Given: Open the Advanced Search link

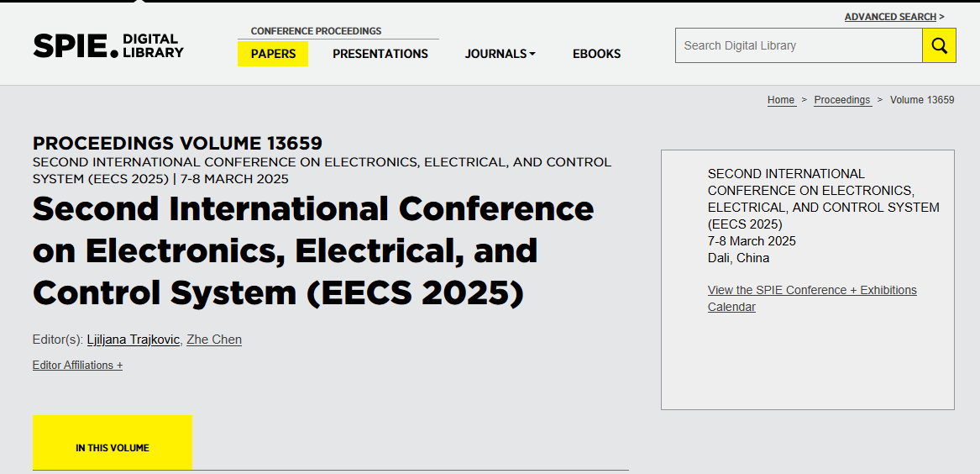Looking at the screenshot, I should tap(890, 17).
